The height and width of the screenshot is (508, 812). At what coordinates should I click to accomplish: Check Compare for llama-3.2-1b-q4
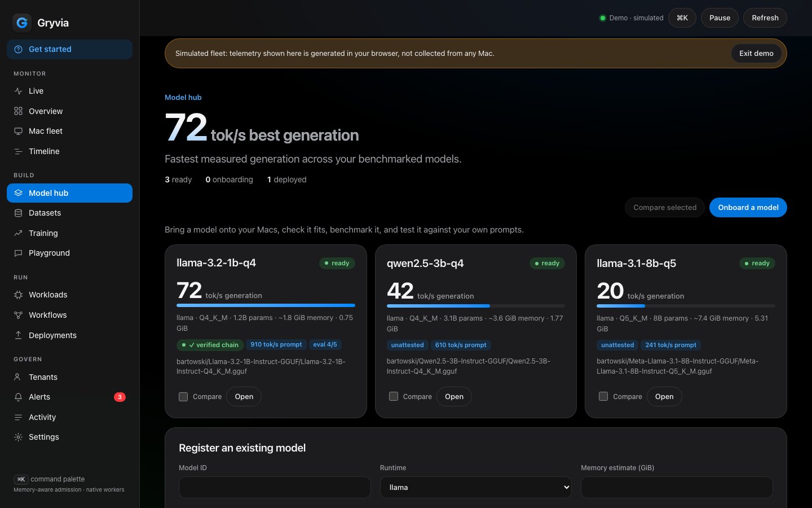(x=183, y=397)
